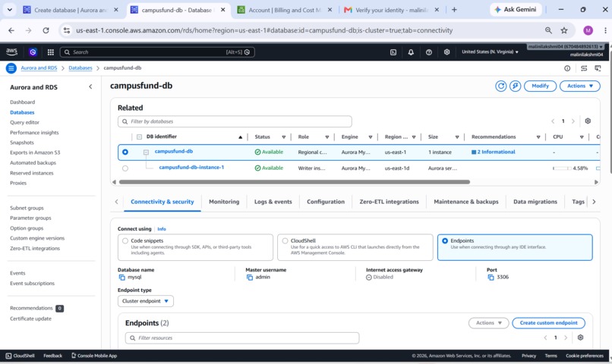Select the campusfund-db cluster radio button
Screen dimensions: 612x364
(125, 152)
